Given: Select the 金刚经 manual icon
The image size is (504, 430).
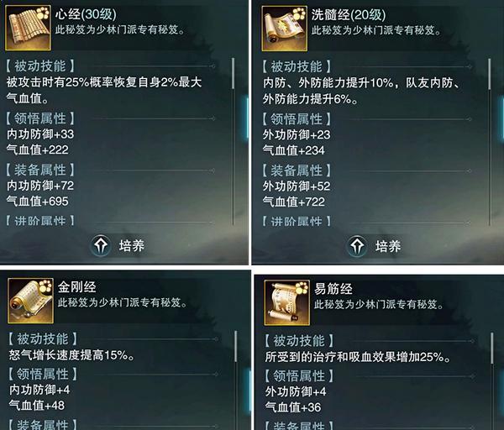Looking at the screenshot, I should tap(30, 301).
